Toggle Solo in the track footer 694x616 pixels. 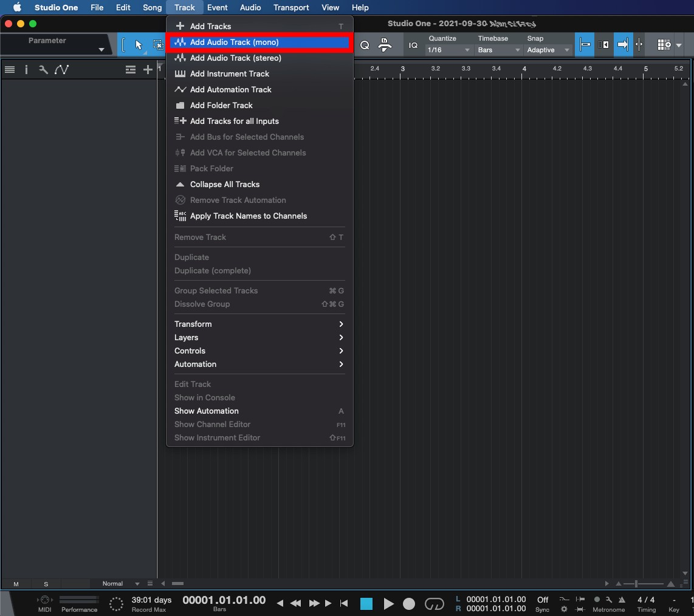click(x=46, y=584)
